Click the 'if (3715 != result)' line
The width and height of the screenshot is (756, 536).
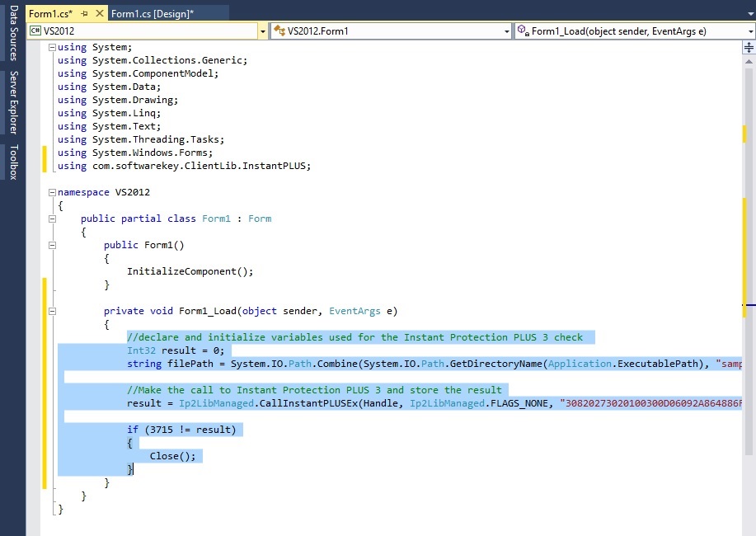pos(181,430)
